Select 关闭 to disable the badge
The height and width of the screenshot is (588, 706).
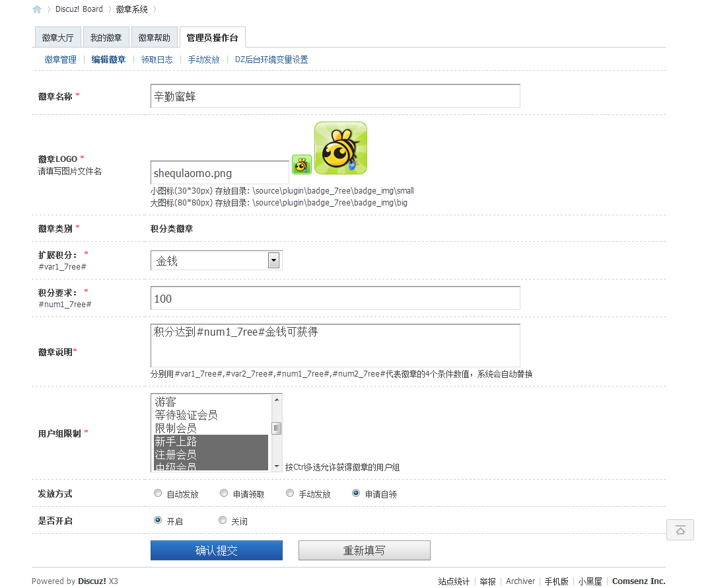click(x=223, y=520)
